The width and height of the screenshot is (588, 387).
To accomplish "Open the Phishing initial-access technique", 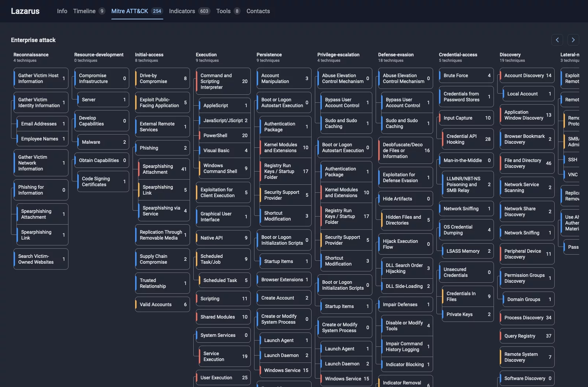I will (162, 148).
